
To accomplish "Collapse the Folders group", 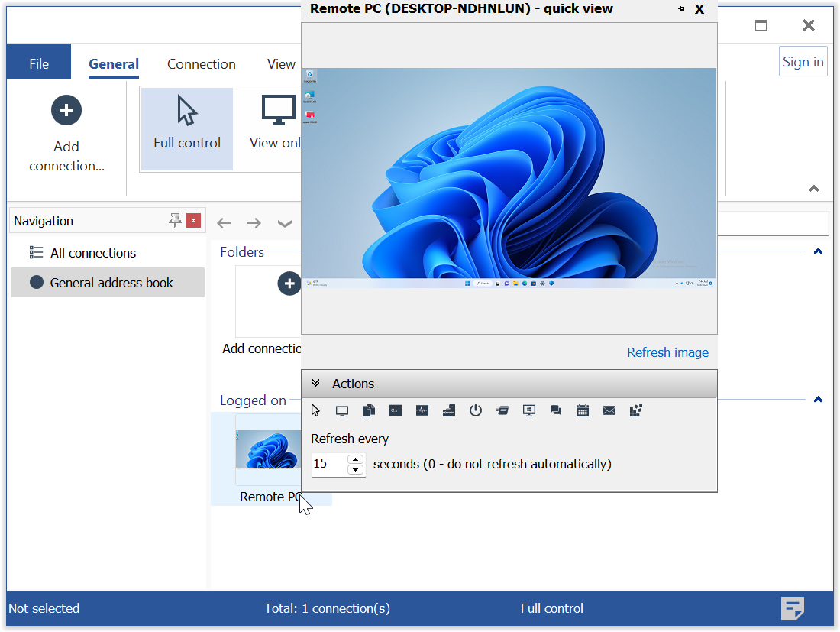I will pos(818,251).
